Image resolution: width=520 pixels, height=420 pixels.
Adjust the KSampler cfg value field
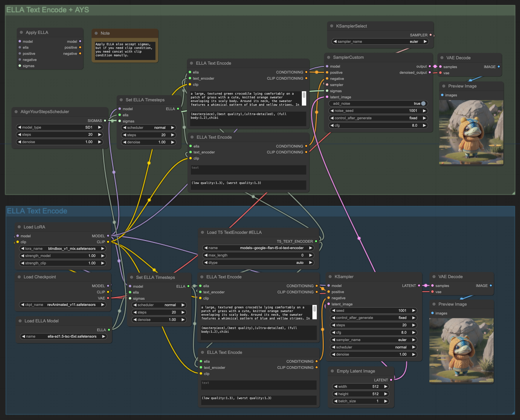[373, 332]
